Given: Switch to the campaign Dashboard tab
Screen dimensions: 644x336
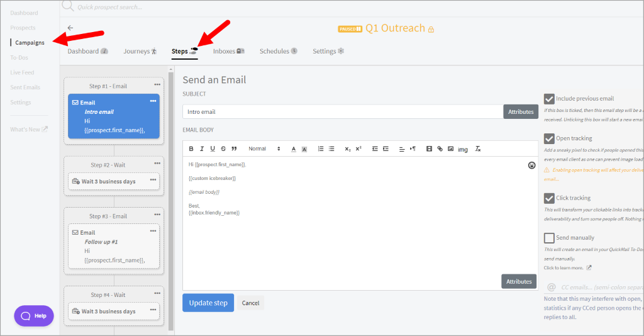Looking at the screenshot, I should [87, 52].
